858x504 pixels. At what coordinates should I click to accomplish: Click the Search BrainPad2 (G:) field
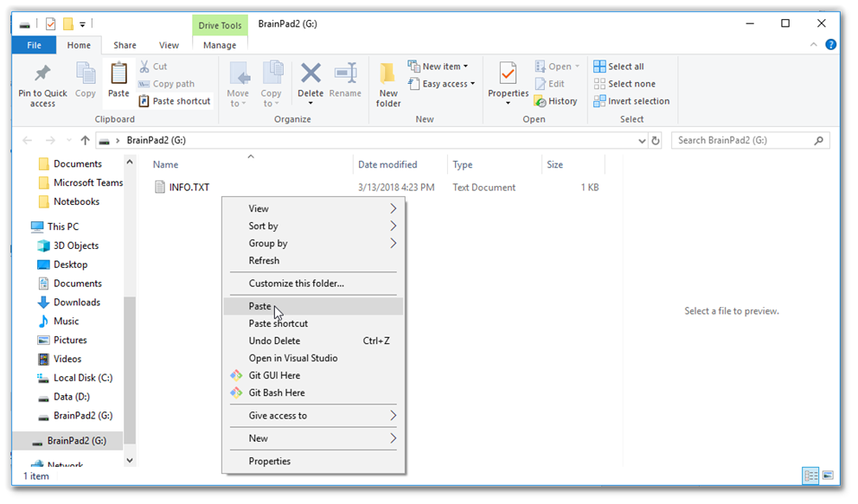tap(742, 140)
